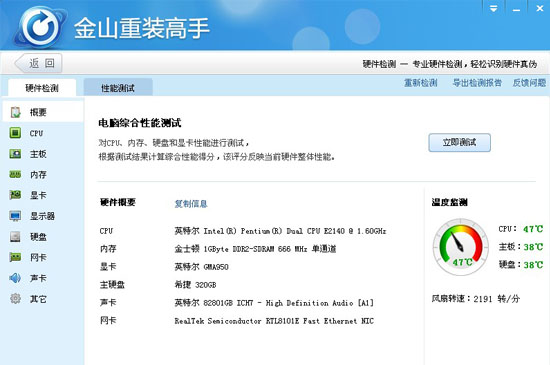Select the CPU chip icon in sidebar
Screen dimensions: 550x365
point(15,133)
